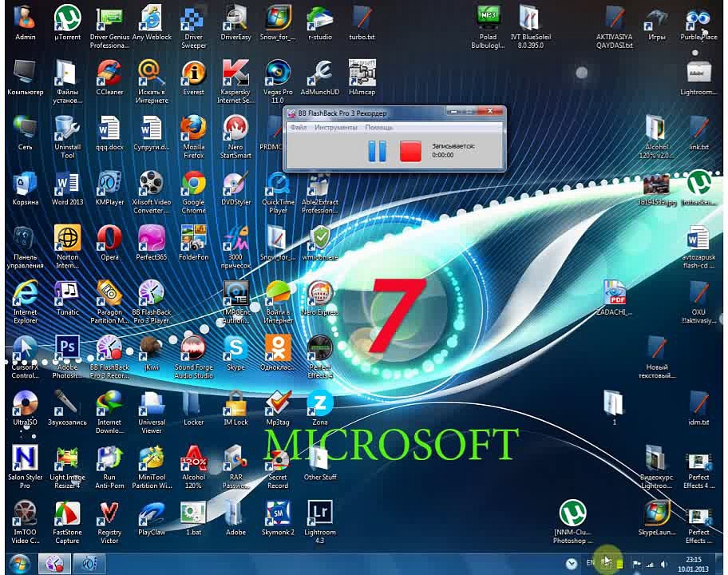The image size is (728, 575).
Task: Switch to BB FlashBack Recorder taskbar button
Action: [x=54, y=564]
